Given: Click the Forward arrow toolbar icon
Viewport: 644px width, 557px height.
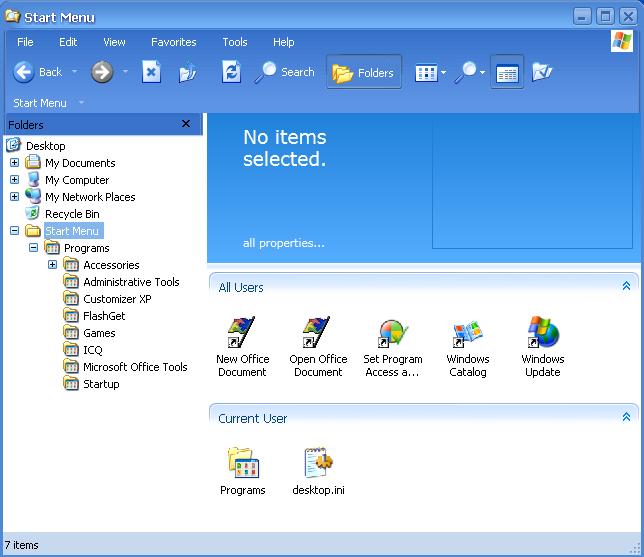Looking at the screenshot, I should (x=102, y=72).
